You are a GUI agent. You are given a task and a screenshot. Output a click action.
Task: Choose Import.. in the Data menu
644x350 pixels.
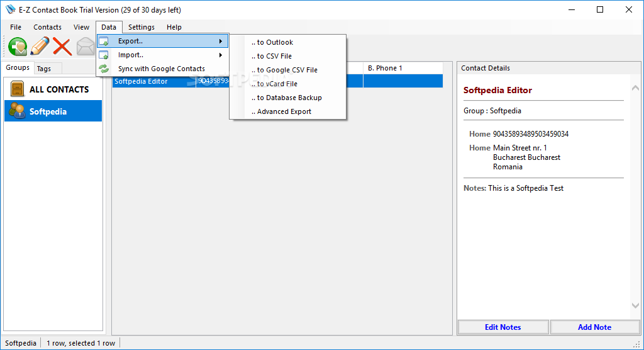(163, 55)
